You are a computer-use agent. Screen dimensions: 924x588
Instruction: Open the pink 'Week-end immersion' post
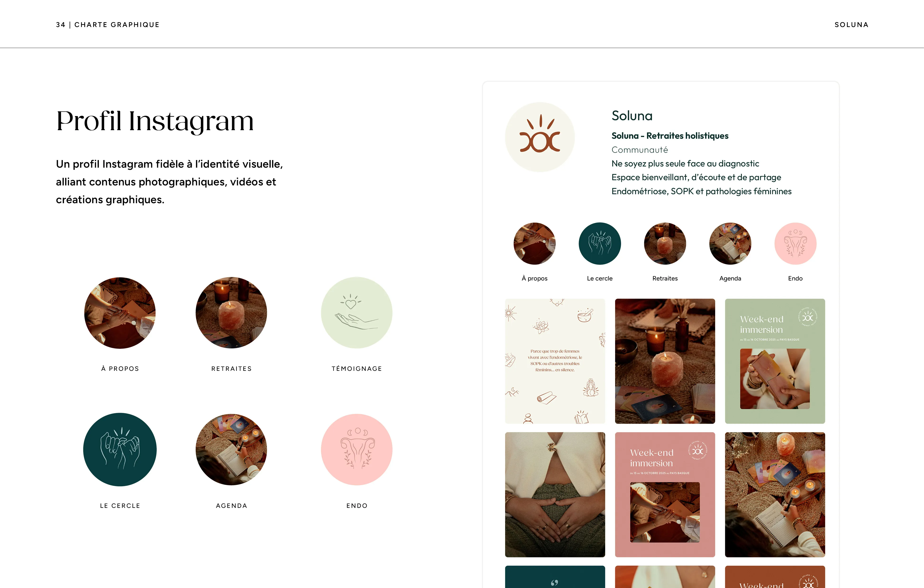tap(665, 495)
